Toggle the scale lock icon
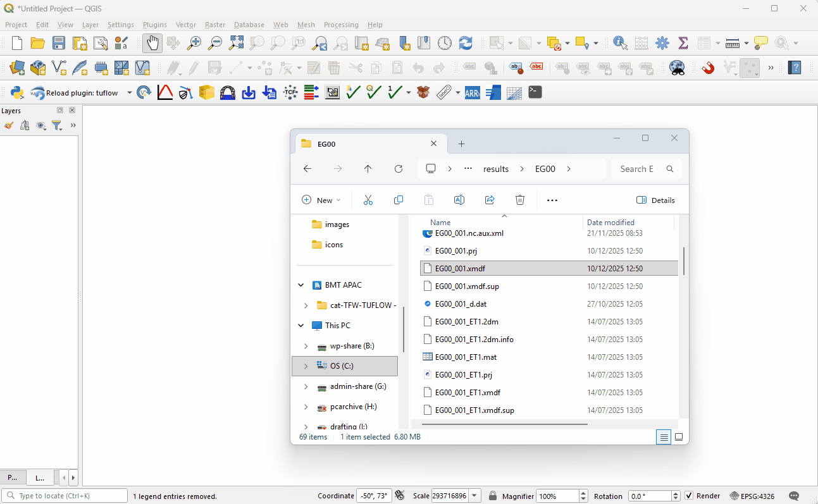This screenshot has width=818, height=504. pyautogui.click(x=493, y=496)
